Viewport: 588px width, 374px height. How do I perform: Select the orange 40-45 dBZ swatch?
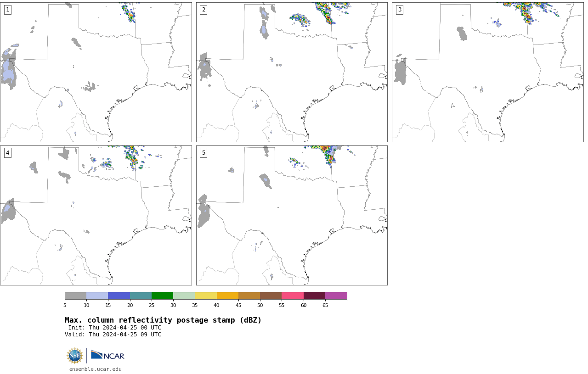(x=227, y=296)
